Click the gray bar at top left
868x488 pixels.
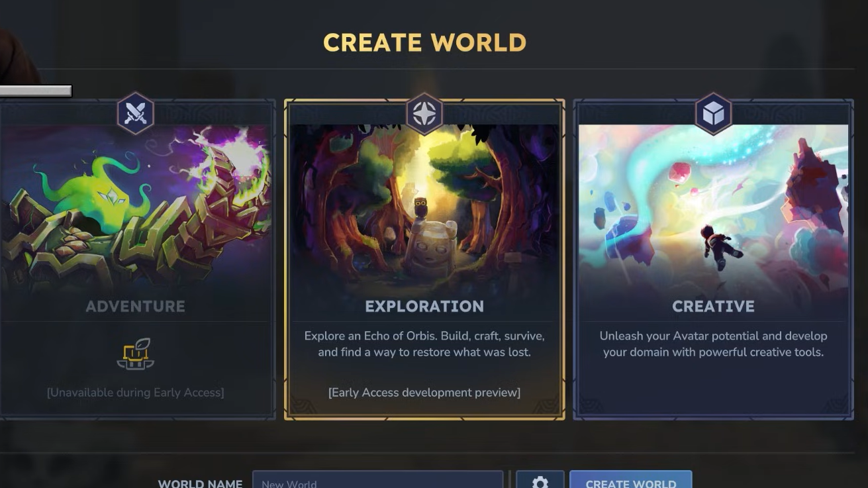pyautogui.click(x=36, y=91)
